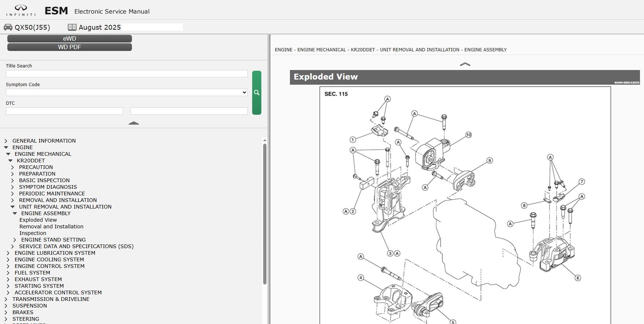Open ENGINE CONTROL SYSTEM section
644x324 pixels.
(x=49, y=266)
